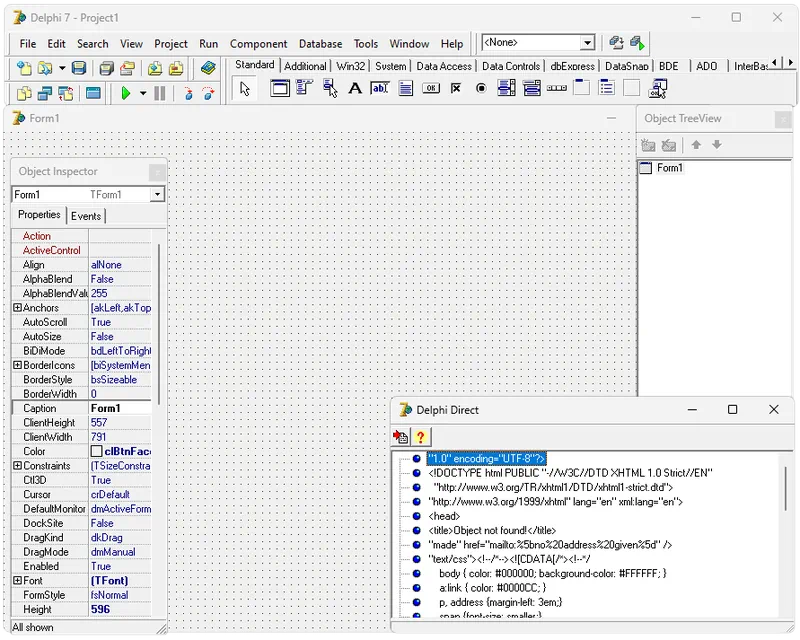The height and width of the screenshot is (640, 800).
Task: Expand the Constraints property
Action: (x=17, y=466)
